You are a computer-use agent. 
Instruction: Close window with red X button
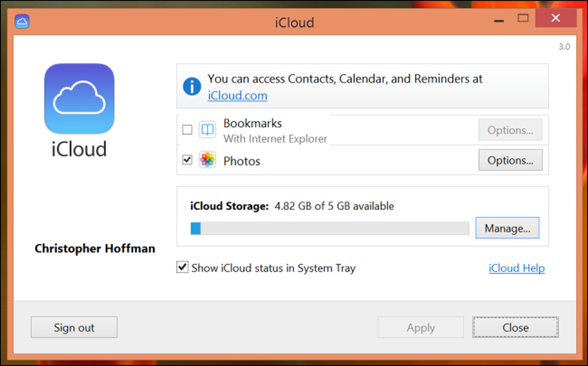[x=556, y=18]
